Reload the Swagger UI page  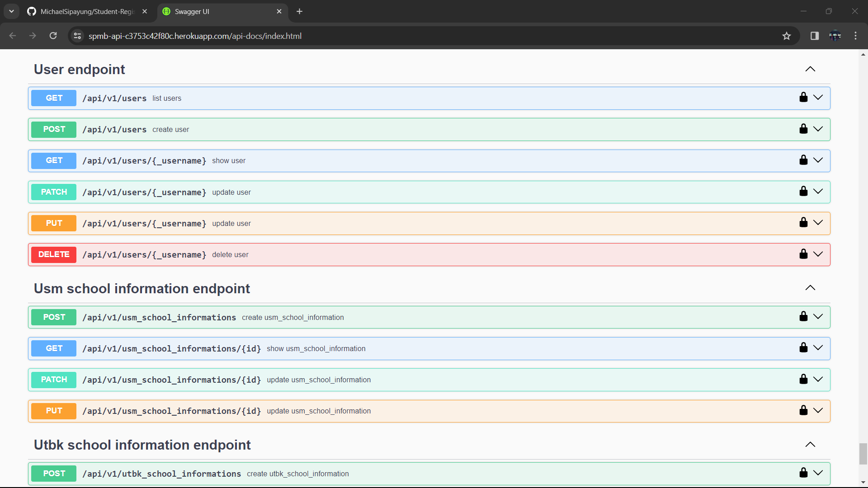point(53,36)
